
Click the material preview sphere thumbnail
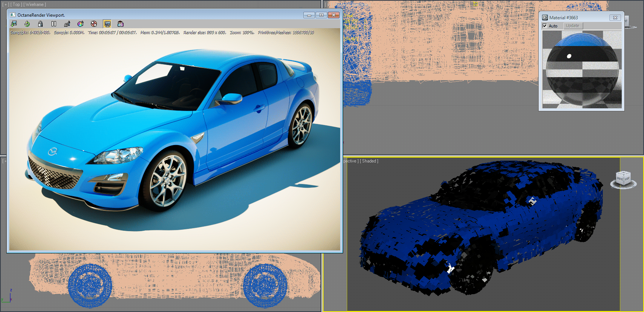point(582,69)
